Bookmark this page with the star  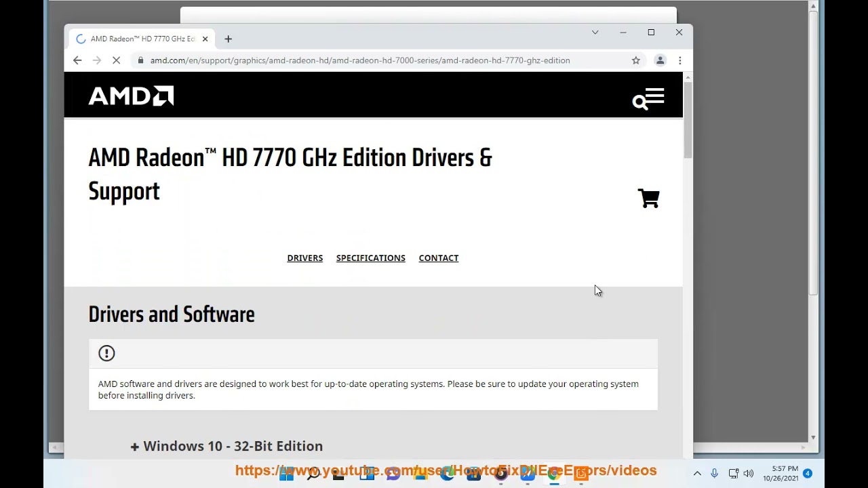[x=636, y=60]
